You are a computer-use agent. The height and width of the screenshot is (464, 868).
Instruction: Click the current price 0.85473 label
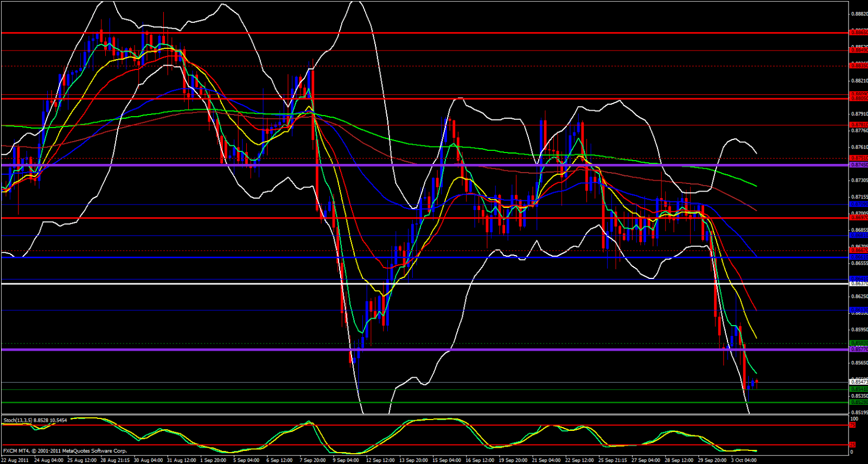point(858,382)
